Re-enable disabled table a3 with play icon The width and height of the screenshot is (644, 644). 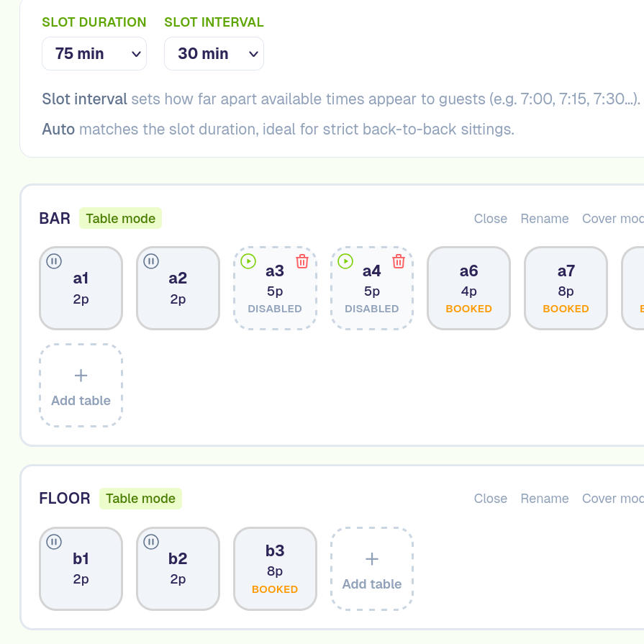tap(248, 261)
